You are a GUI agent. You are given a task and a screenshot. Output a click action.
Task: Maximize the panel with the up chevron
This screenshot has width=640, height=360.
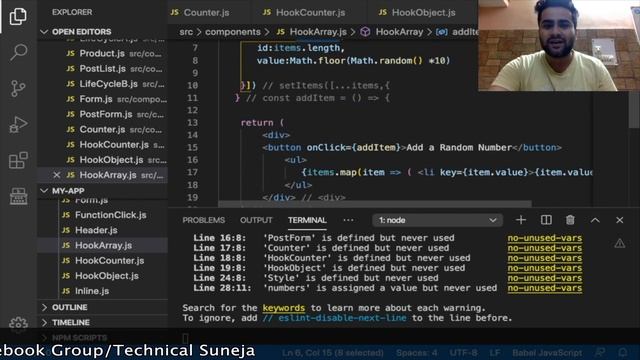pyautogui.click(x=595, y=220)
